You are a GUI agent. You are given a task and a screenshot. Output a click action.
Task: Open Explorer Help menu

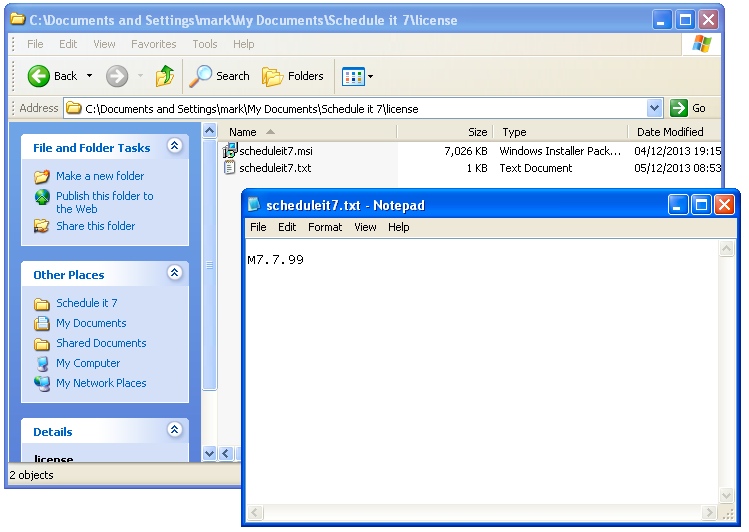244,44
